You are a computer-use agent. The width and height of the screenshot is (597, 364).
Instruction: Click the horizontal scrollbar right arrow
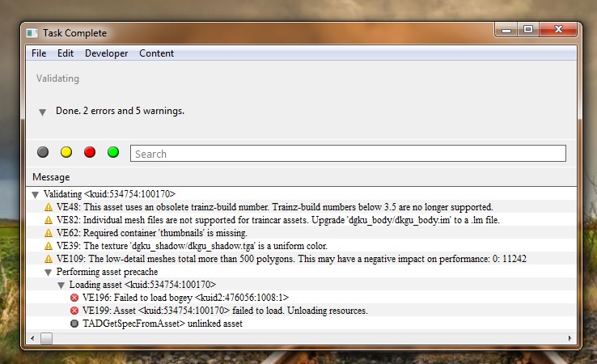pos(570,338)
